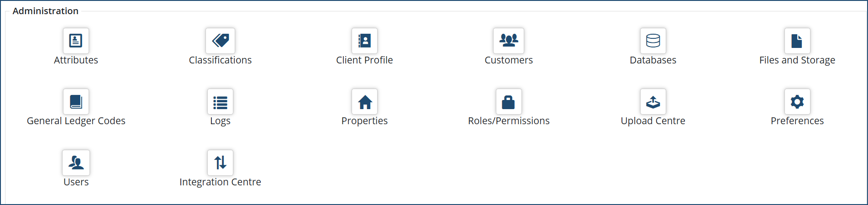
Task: Select the "General Ledger Codes" label
Action: click(x=76, y=121)
